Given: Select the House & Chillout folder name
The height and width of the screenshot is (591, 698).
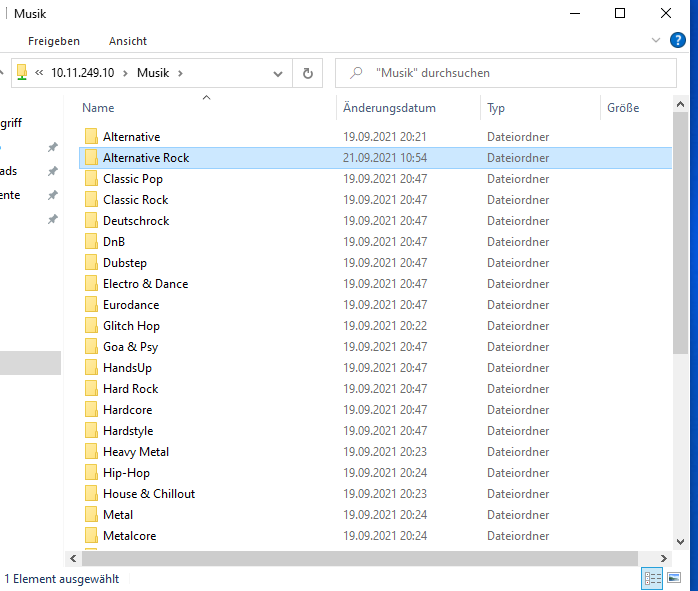Looking at the screenshot, I should 149,494.
